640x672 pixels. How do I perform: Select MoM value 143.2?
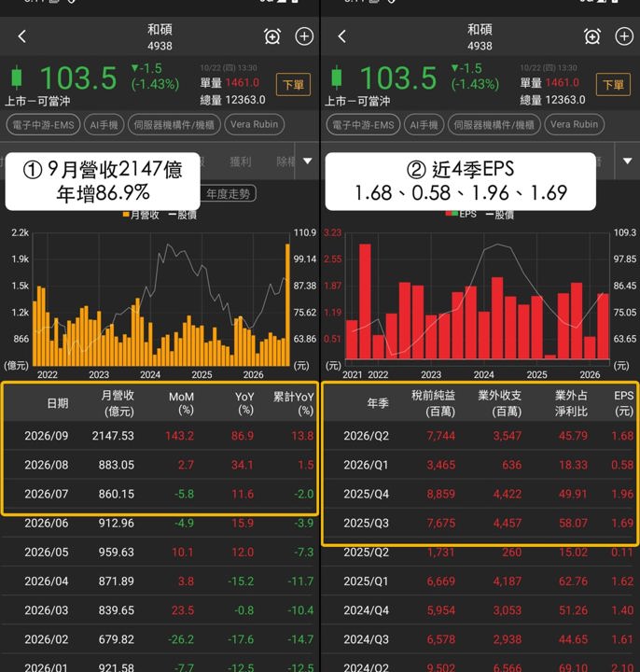pos(179,436)
